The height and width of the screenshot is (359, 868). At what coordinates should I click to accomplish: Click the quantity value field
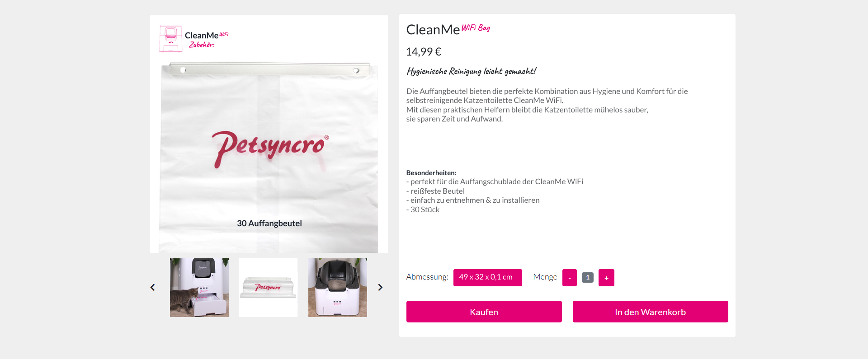click(588, 277)
